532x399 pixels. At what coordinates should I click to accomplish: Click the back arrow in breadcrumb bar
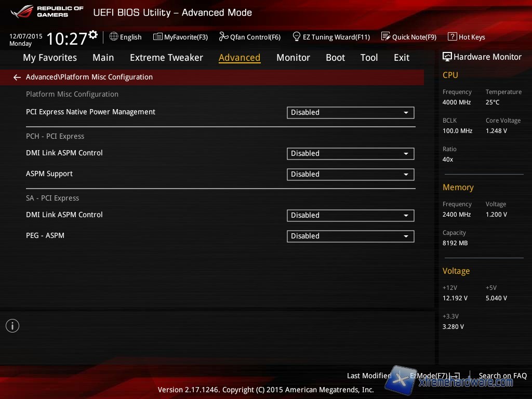17,77
